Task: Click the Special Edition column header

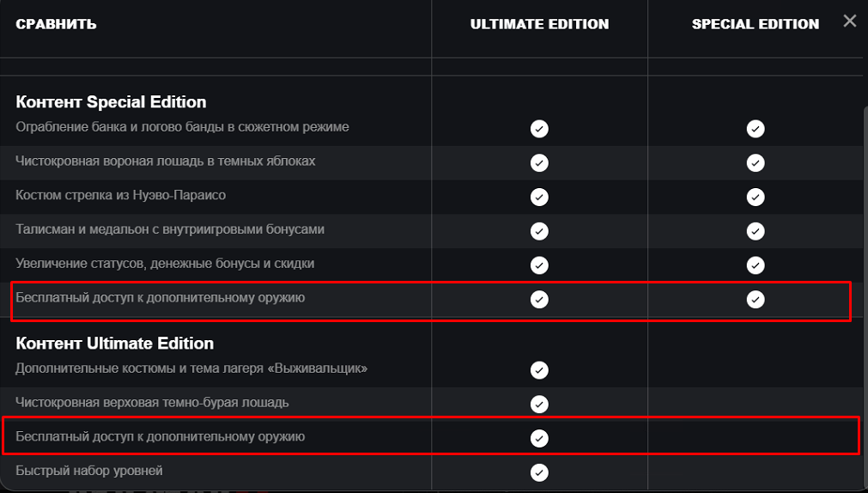Action: (756, 24)
